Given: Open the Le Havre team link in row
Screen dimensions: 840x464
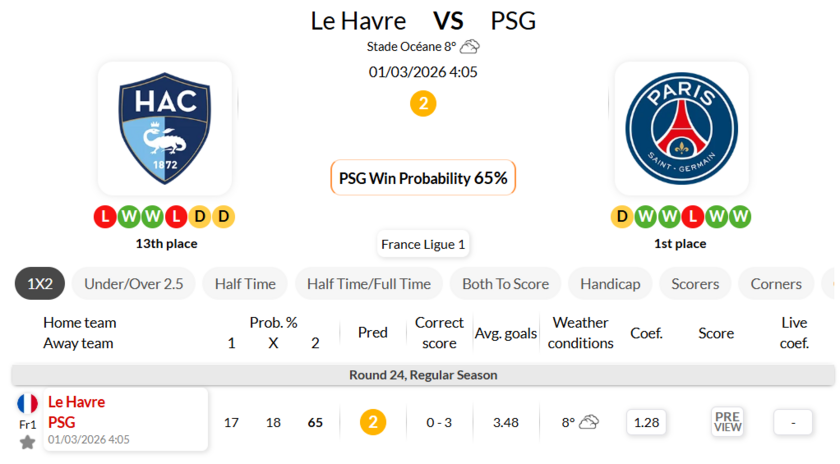Looking at the screenshot, I should [77, 402].
